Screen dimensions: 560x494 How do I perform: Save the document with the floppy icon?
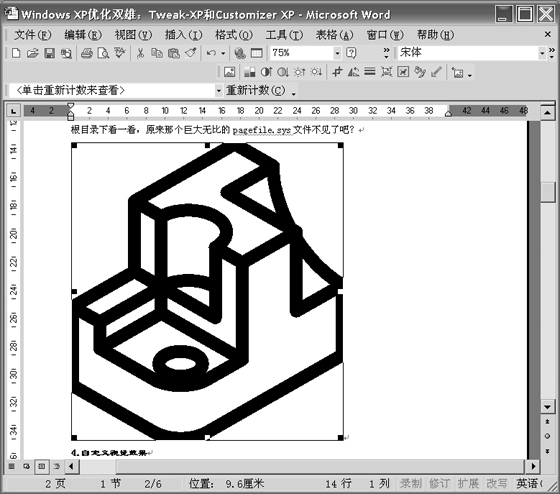(x=49, y=53)
